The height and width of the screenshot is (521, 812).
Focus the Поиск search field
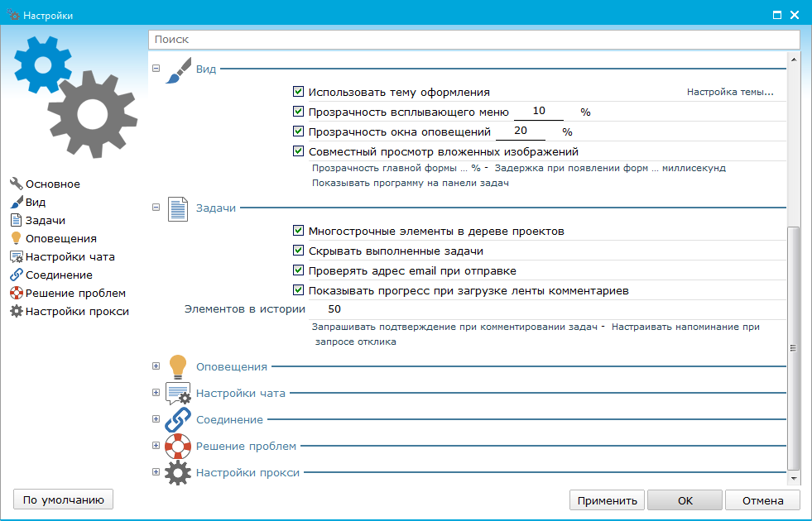click(473, 40)
